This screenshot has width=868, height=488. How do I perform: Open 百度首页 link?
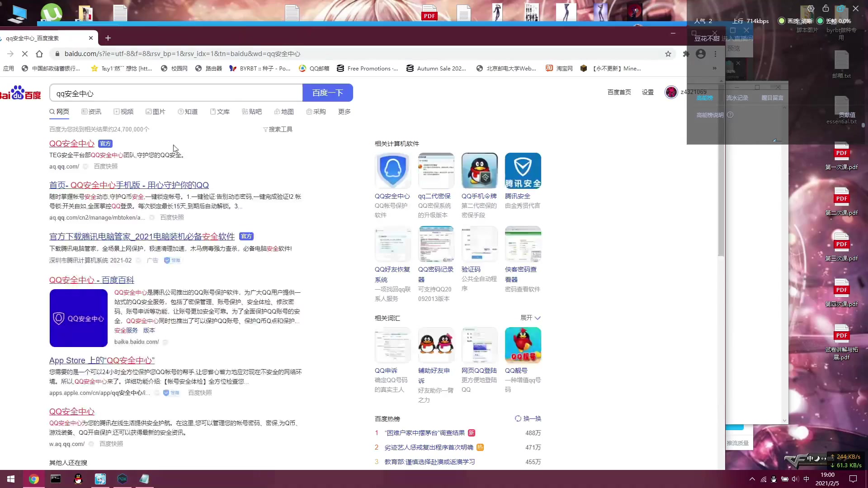coord(619,92)
